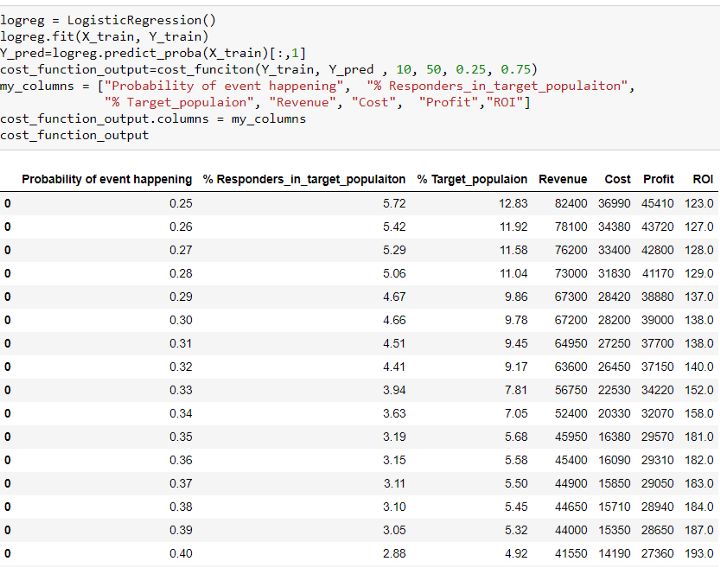Viewport: 720px width, 567px height.
Task: Click responders value 2.88
Action: click(x=394, y=553)
